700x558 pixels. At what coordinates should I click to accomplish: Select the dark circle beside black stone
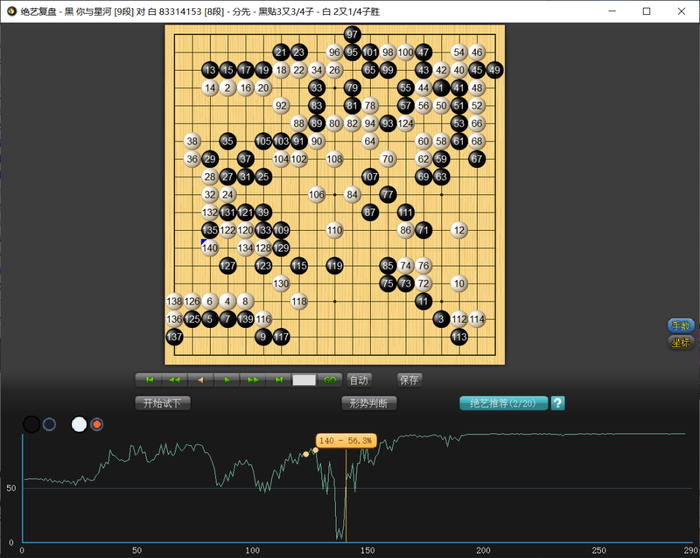[49, 424]
